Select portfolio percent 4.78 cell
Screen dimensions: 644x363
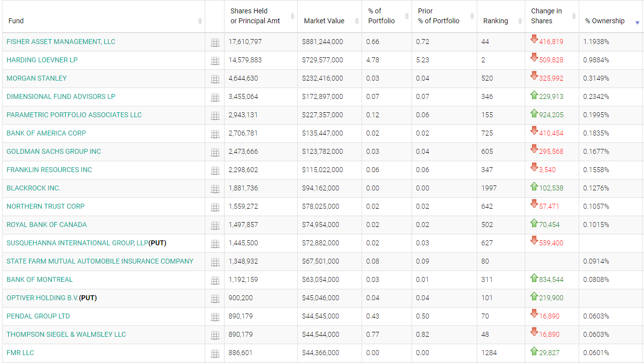click(372, 60)
